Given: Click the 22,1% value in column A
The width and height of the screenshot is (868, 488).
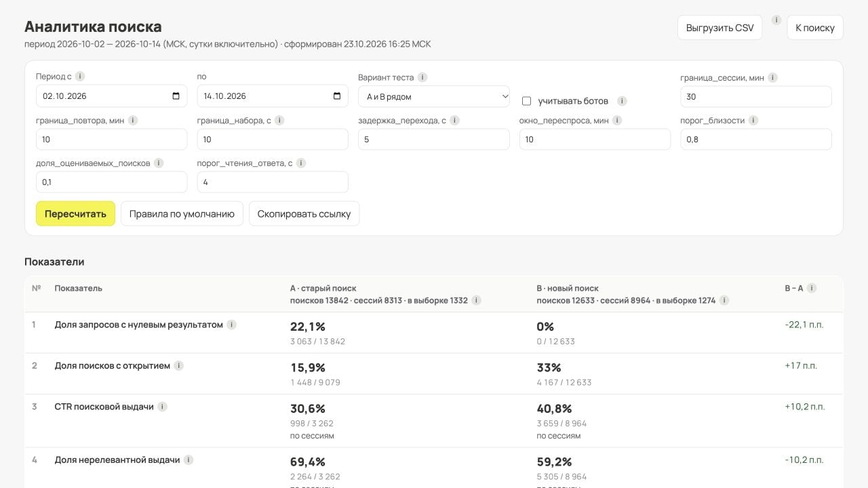Looking at the screenshot, I should [308, 327].
